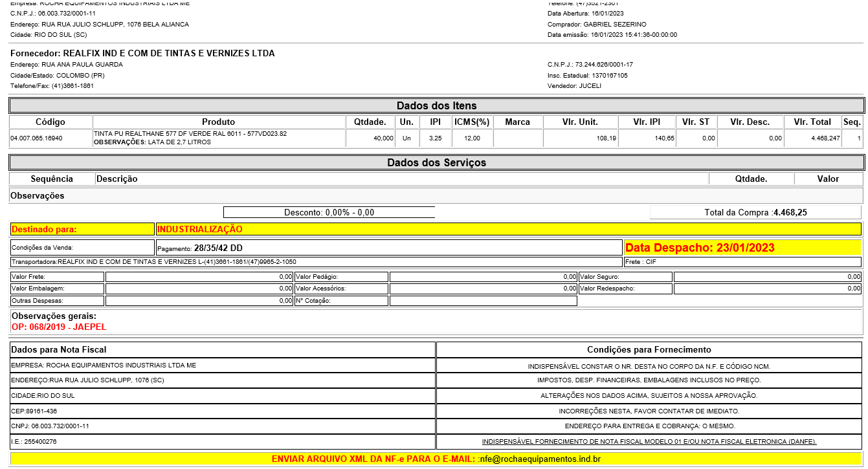Click the 'Nº Cotação' empty value box
Image resolution: width=868 pixels, height=469 pixels.
[483, 301]
